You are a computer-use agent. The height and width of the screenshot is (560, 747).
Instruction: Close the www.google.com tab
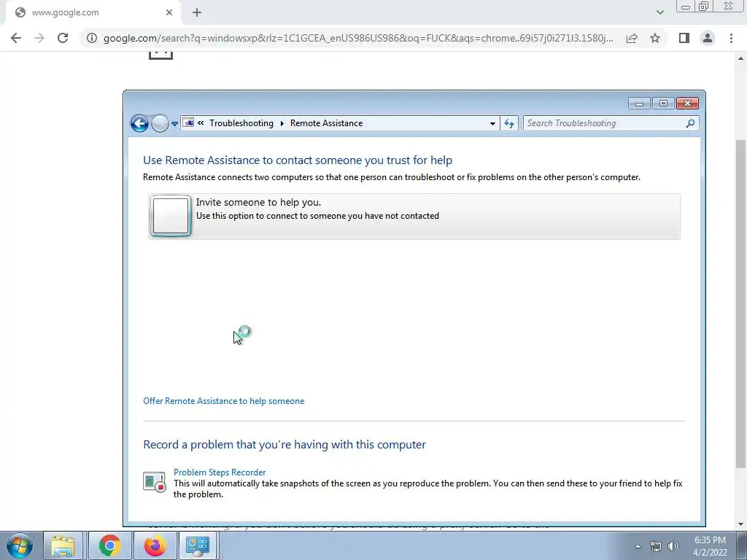click(169, 13)
